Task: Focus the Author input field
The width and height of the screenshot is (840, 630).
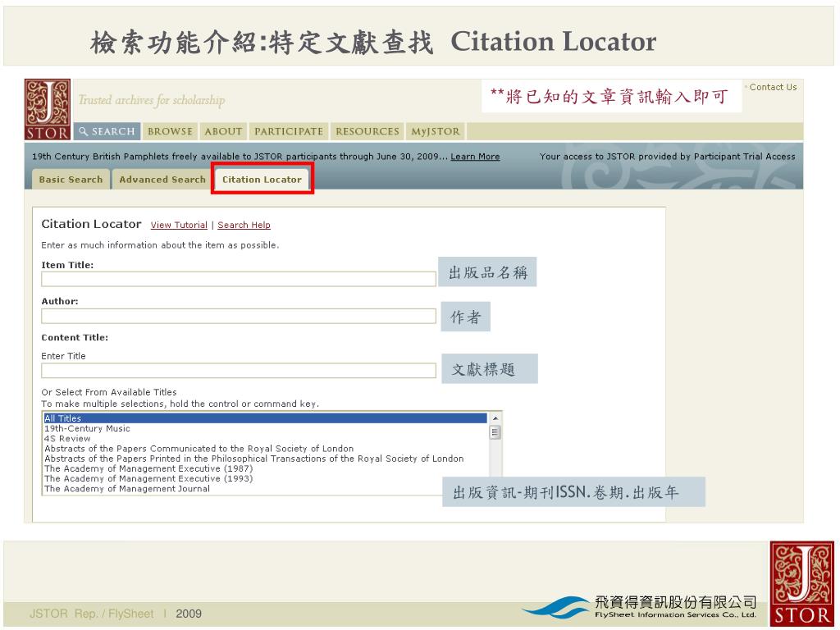Action: [239, 316]
